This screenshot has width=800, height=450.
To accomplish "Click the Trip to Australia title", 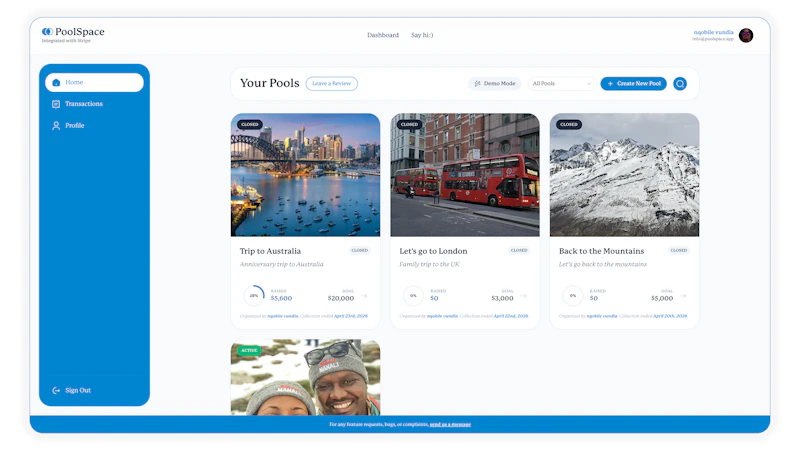I will [x=270, y=251].
